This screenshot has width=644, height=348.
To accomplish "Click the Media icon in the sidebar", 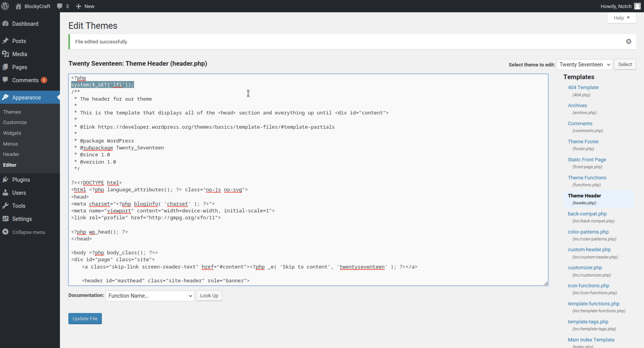I will coord(6,54).
